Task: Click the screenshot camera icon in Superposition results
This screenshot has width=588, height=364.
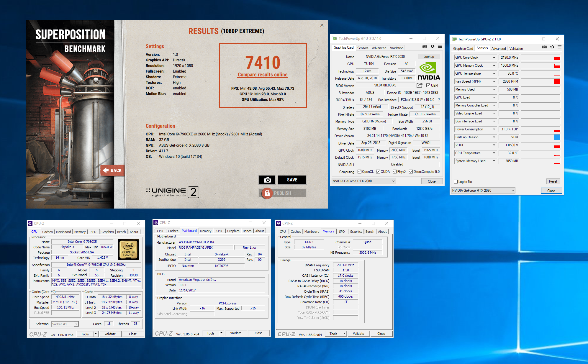Action: point(267,180)
